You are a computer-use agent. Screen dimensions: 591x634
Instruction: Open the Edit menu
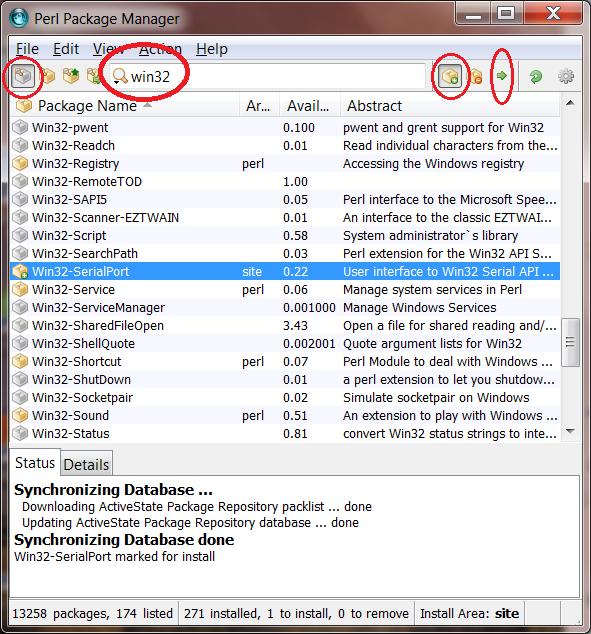(x=66, y=49)
